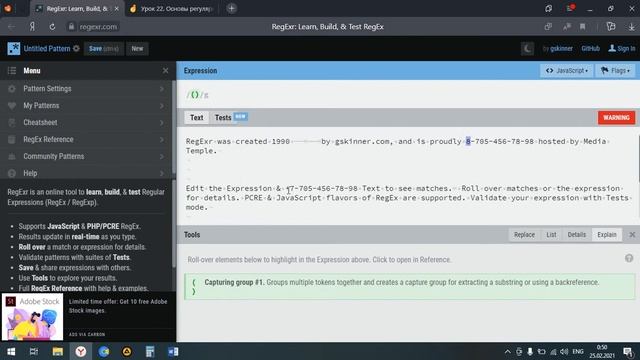Open Task View on taskbar

click(34, 351)
